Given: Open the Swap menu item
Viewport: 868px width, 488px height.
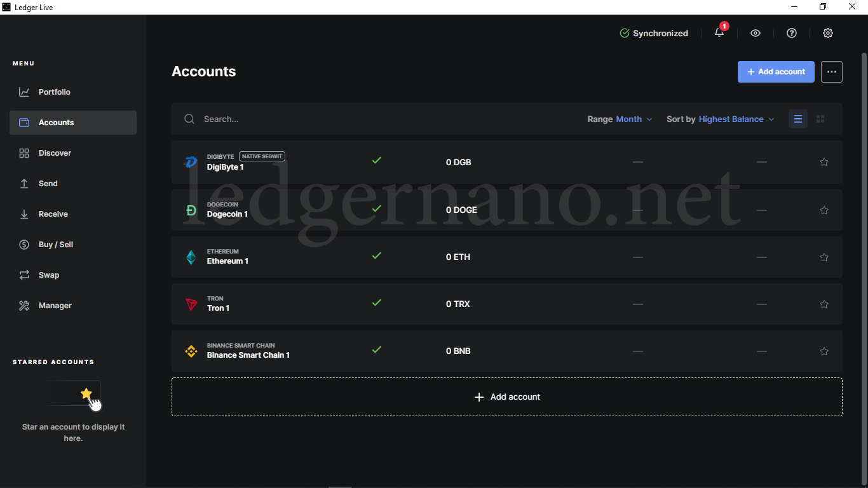Looking at the screenshot, I should click(x=73, y=275).
